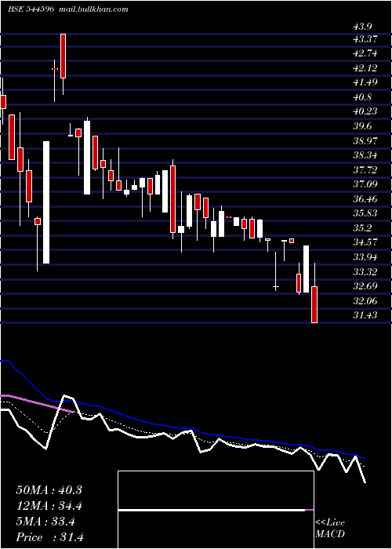Click the 50MA : 40.3 readout
Screen dimensions: 392x549
pos(49,490)
